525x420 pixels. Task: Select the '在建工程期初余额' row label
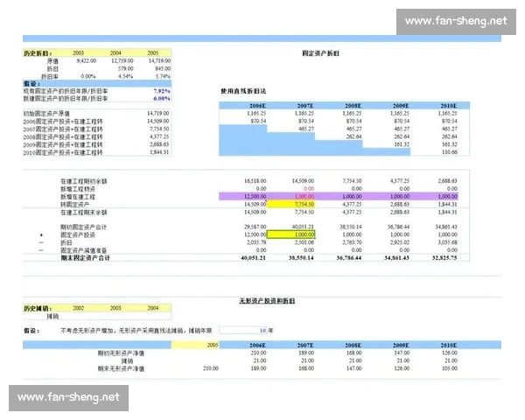click(x=84, y=181)
